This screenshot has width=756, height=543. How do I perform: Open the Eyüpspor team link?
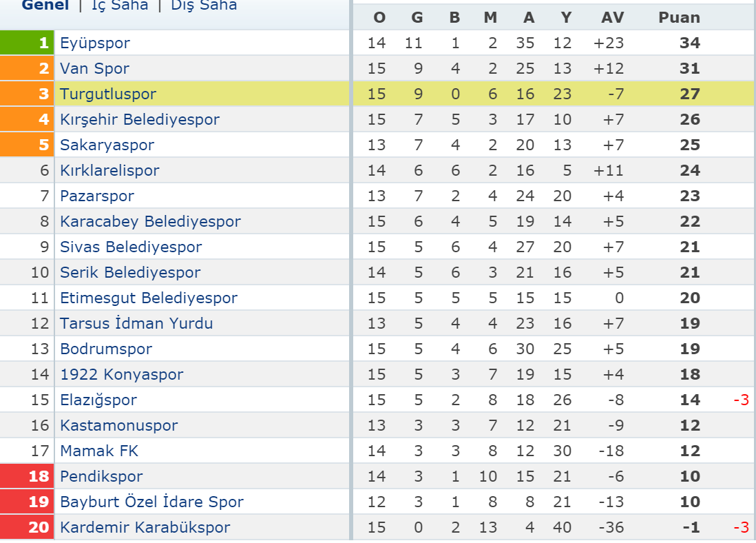pos(95,43)
